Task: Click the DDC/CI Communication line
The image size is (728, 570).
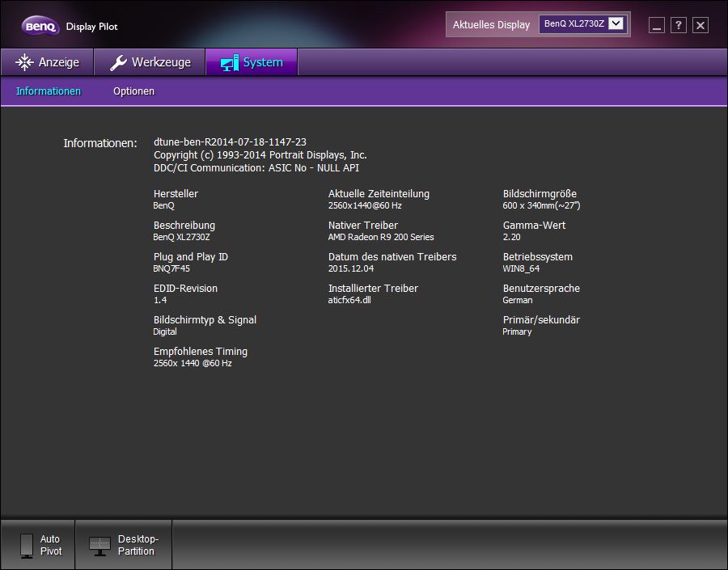Action: pyautogui.click(x=256, y=168)
